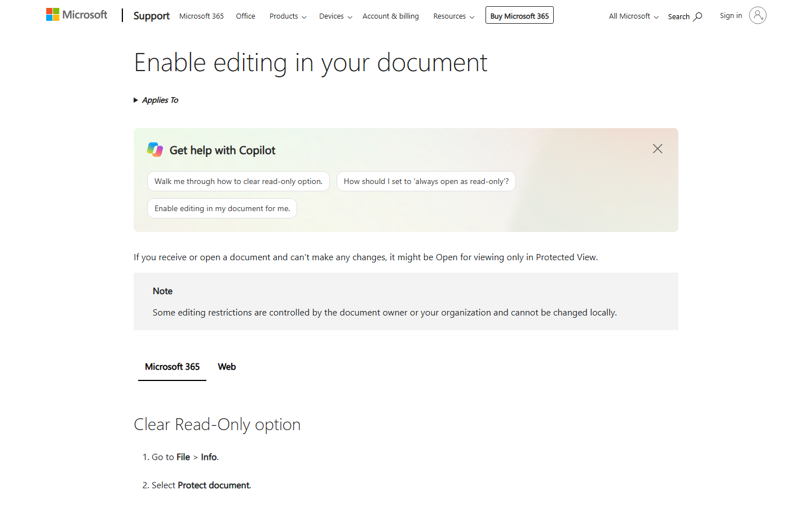Click the 'Note' label
The image size is (812, 508).
(x=162, y=291)
